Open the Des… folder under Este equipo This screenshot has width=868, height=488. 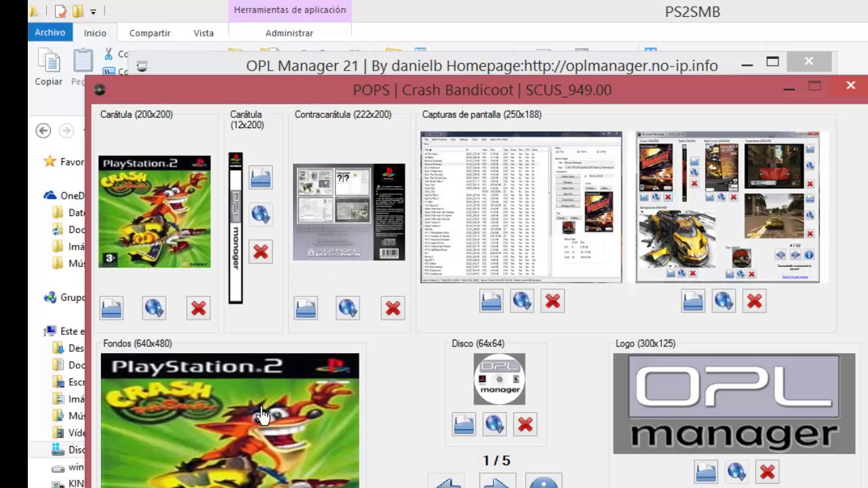[68, 348]
